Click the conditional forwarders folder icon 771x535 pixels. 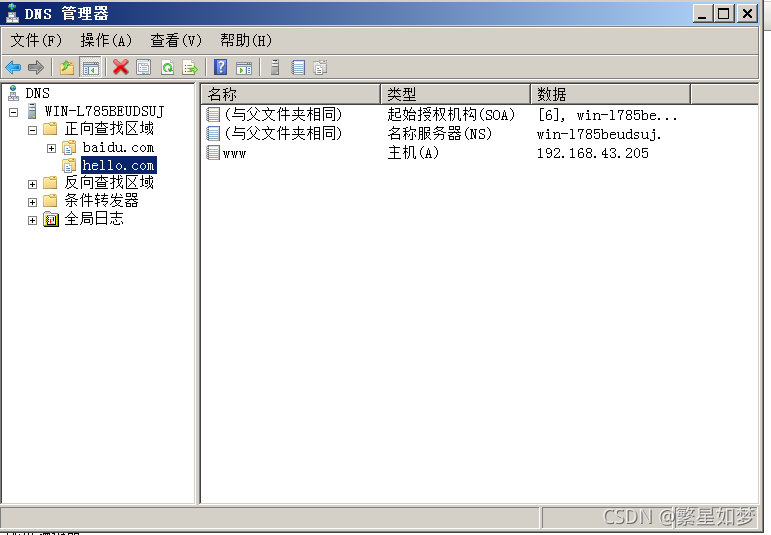pos(50,201)
